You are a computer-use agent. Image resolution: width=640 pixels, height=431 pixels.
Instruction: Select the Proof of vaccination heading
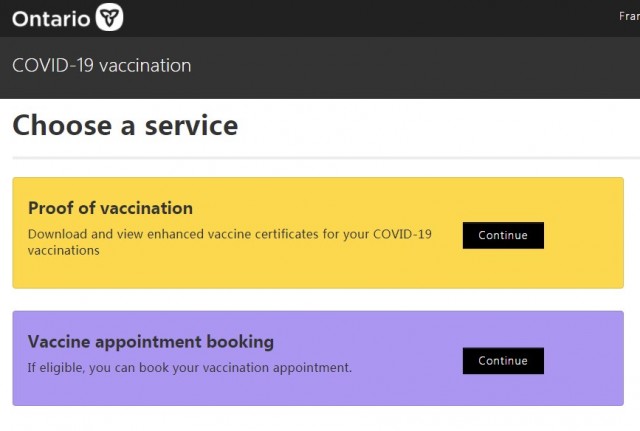point(110,208)
